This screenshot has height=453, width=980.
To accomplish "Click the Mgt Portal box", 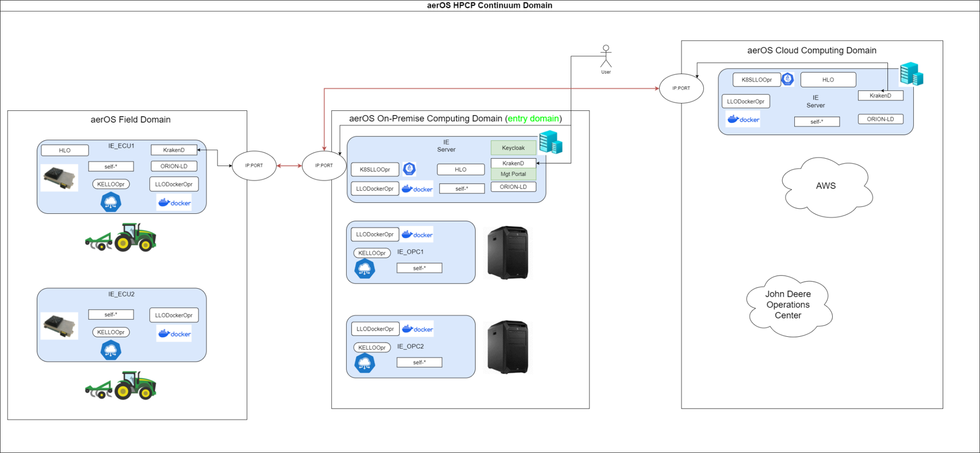I will click(x=513, y=174).
